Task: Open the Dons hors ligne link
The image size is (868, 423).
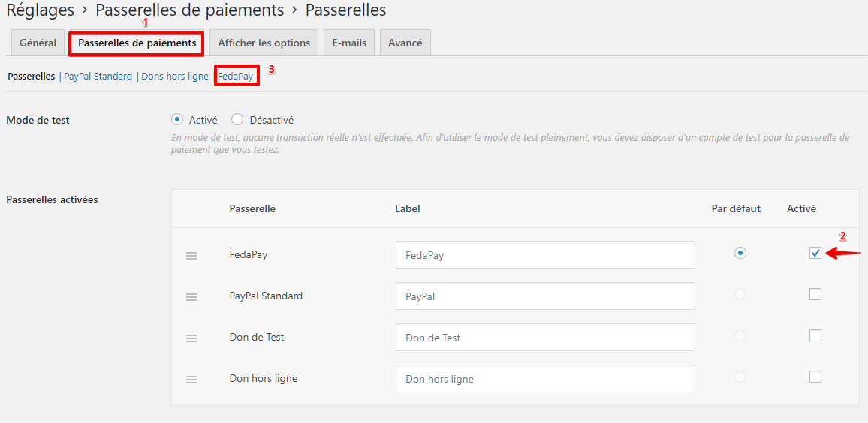Action: (175, 76)
